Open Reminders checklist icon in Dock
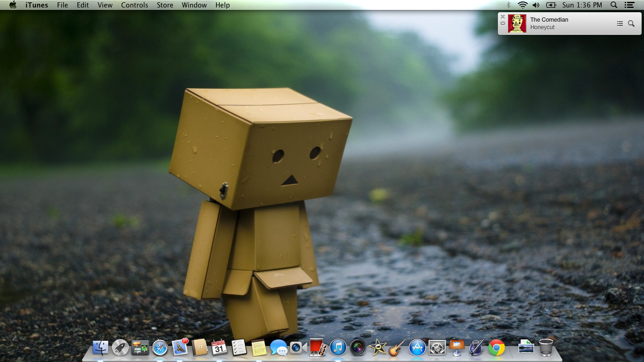This screenshot has width=644, height=362. [239, 348]
